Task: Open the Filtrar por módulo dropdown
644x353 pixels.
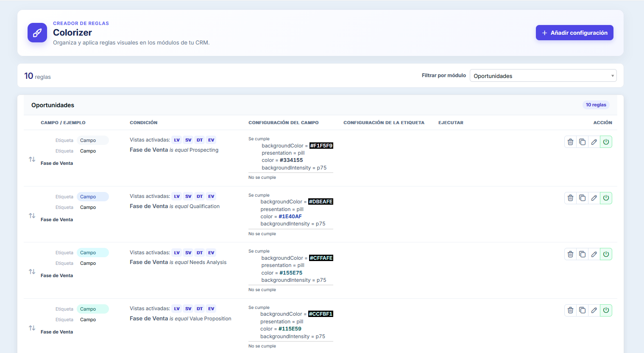Action: pos(543,76)
